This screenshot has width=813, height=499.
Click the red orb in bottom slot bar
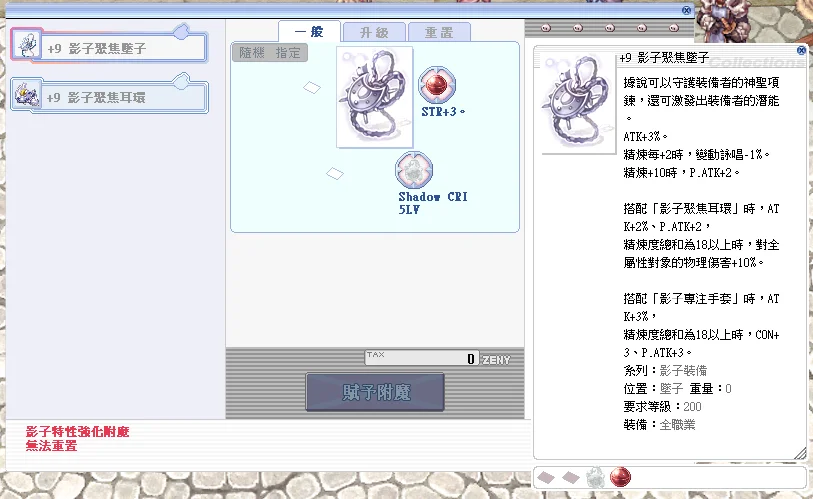pyautogui.click(x=620, y=477)
